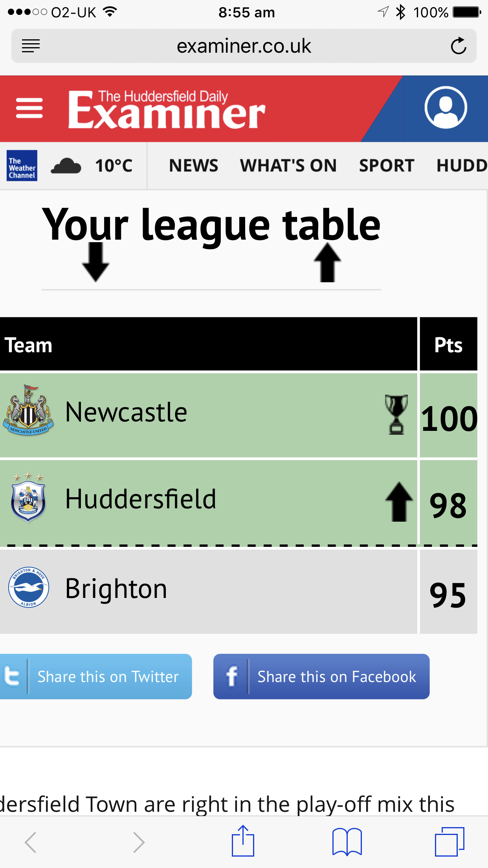Share this on Facebook
The height and width of the screenshot is (868, 488).
[x=321, y=677]
